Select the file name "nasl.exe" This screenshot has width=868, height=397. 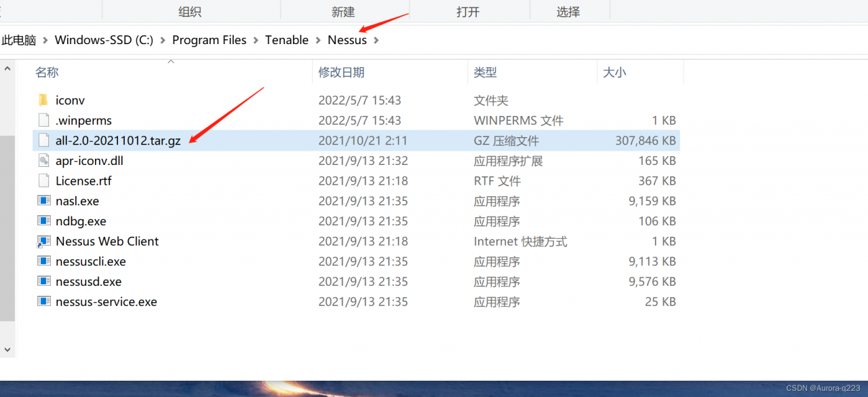click(x=77, y=201)
